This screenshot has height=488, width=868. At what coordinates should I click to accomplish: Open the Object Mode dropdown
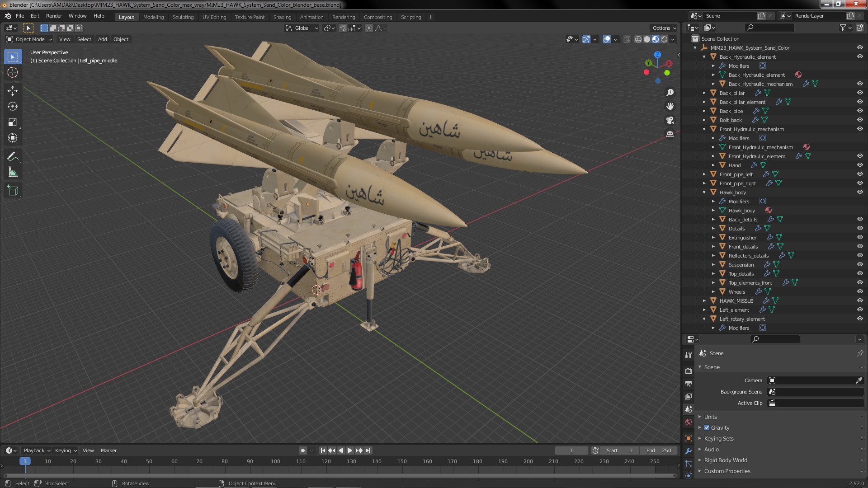tap(29, 39)
